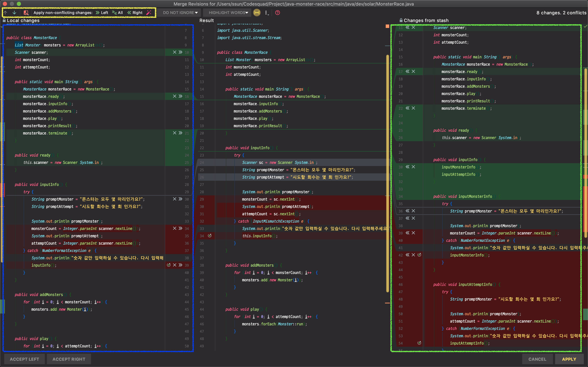Accept right change for inputMonsterInfo call line 30
Screen dimensions: 588x367
click(x=407, y=167)
